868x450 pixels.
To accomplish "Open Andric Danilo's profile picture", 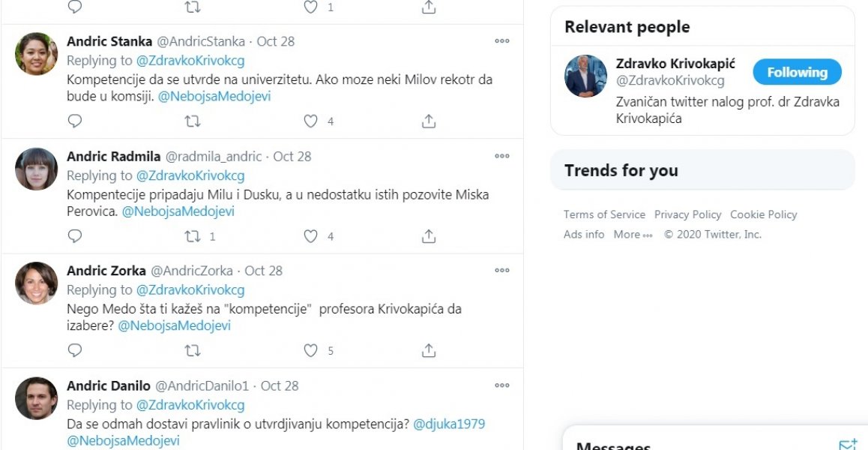I will [x=36, y=397].
